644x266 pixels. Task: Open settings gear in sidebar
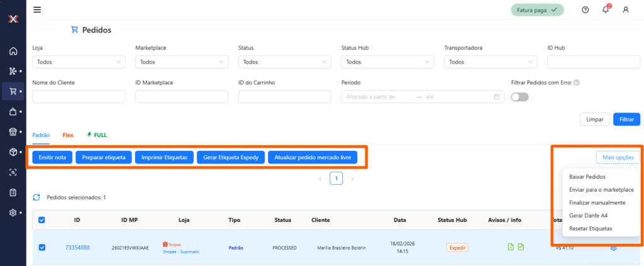click(x=13, y=213)
